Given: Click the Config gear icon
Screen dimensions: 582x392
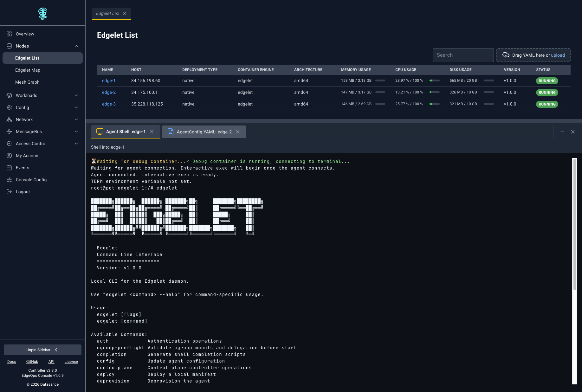Looking at the screenshot, I should [9, 107].
